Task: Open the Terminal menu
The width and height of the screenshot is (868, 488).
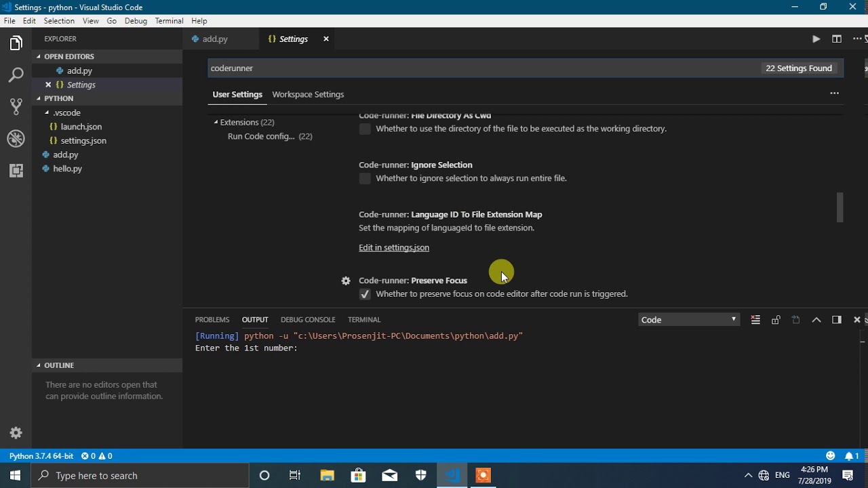Action: [169, 21]
